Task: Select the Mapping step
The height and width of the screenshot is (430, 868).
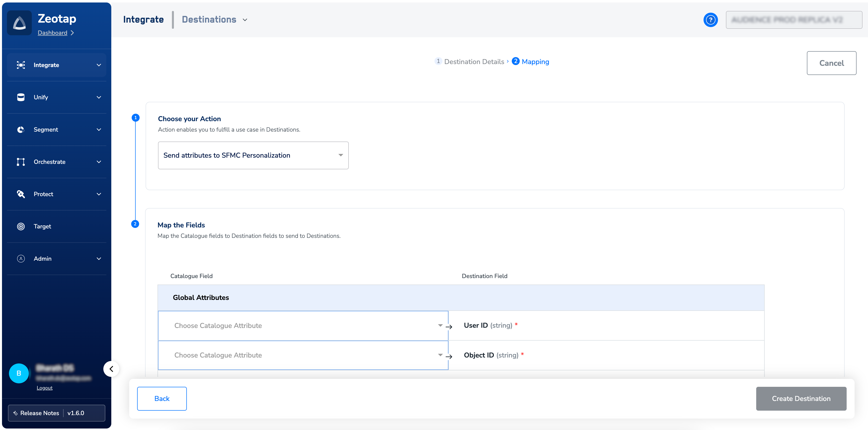Action: tap(535, 62)
